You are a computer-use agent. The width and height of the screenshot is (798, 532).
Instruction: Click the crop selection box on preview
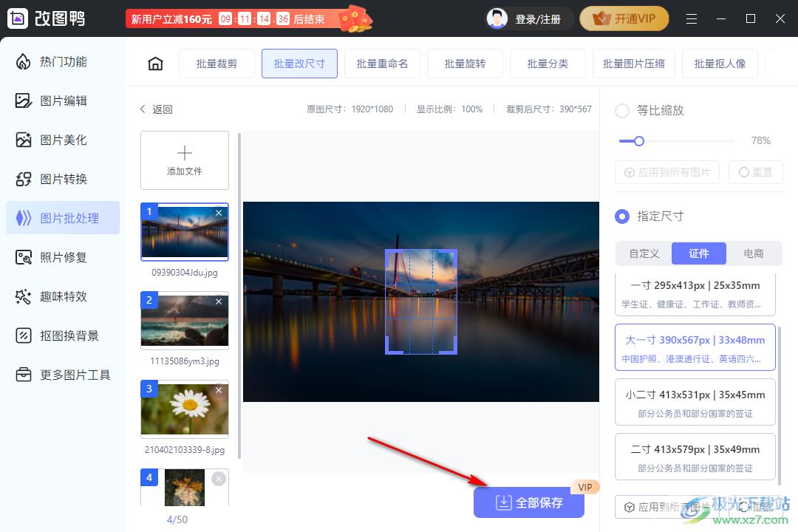[421, 301]
